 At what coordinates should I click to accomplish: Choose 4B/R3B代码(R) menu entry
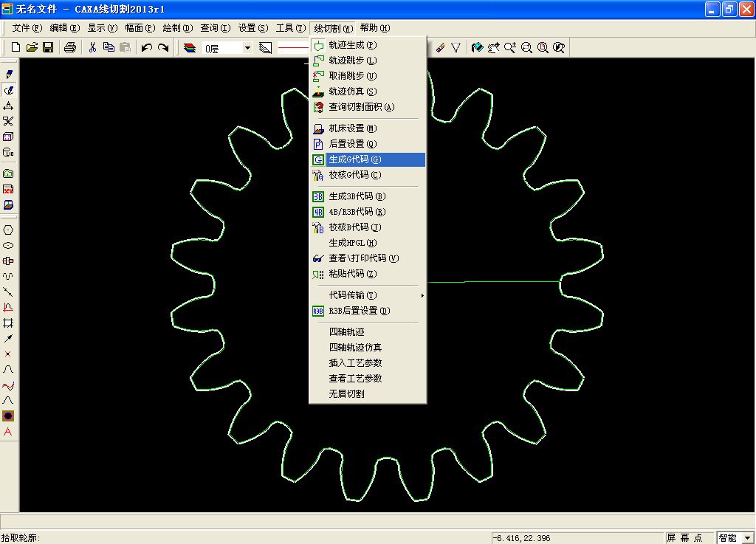(x=368, y=212)
